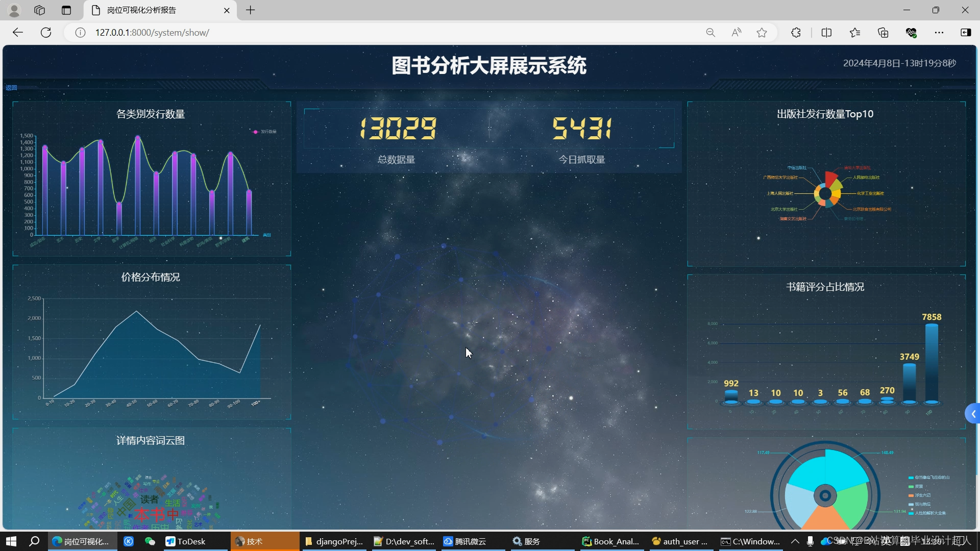
Task: Click the tallest 7858 bar in rating chart
Action: [932, 362]
